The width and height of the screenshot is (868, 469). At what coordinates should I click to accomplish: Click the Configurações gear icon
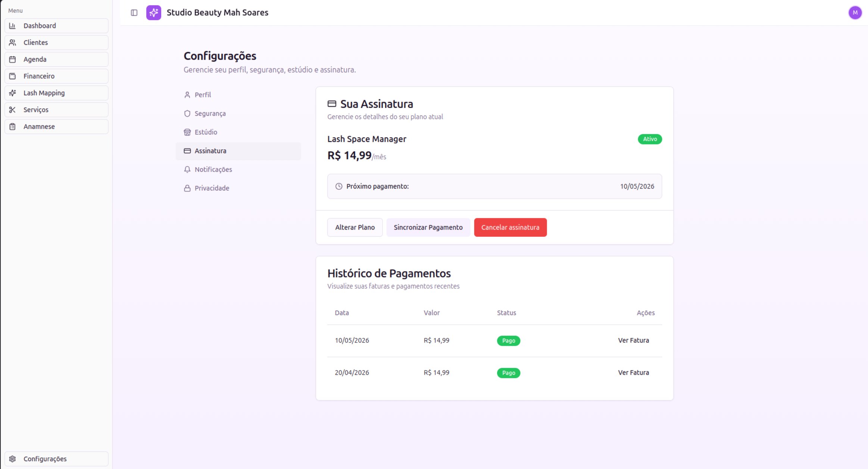pyautogui.click(x=12, y=459)
